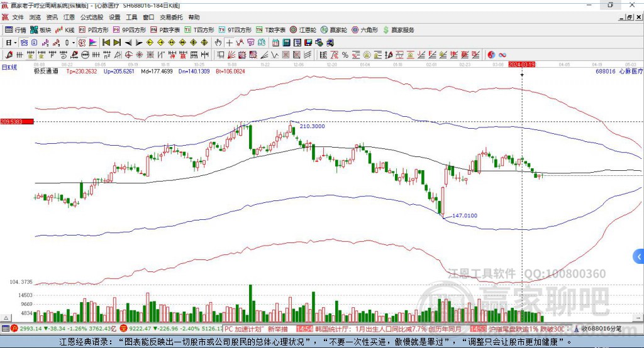Image resolution: width=644 pixels, height=348 pixels.
Task: Open dropdown arrow next to candlestick icon
Action: click(73, 43)
